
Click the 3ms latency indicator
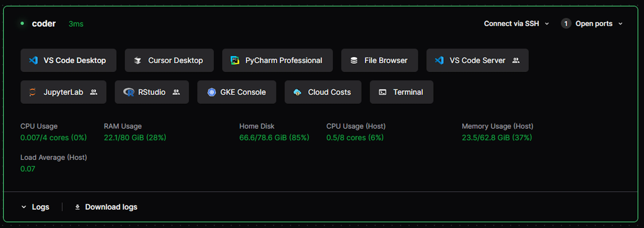click(76, 24)
